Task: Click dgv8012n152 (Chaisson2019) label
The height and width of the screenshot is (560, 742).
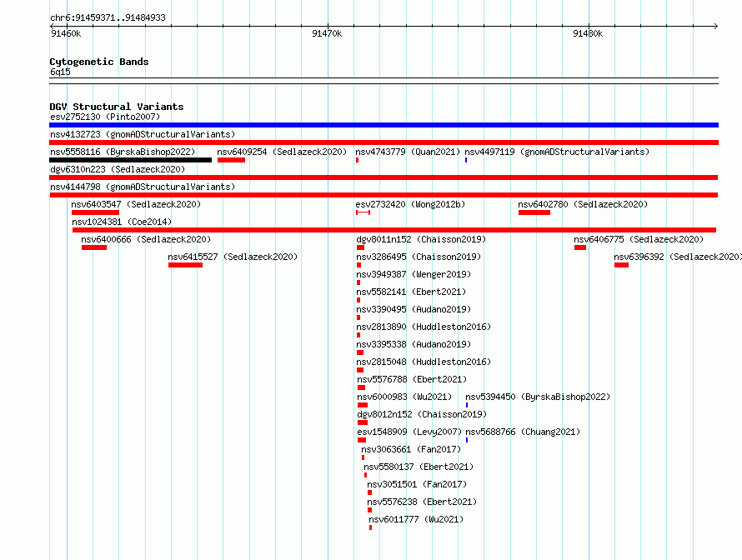Action: click(x=422, y=414)
